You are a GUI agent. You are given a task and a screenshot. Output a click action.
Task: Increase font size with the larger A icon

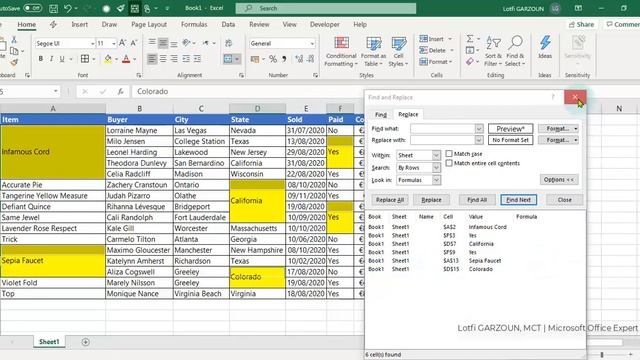point(122,43)
